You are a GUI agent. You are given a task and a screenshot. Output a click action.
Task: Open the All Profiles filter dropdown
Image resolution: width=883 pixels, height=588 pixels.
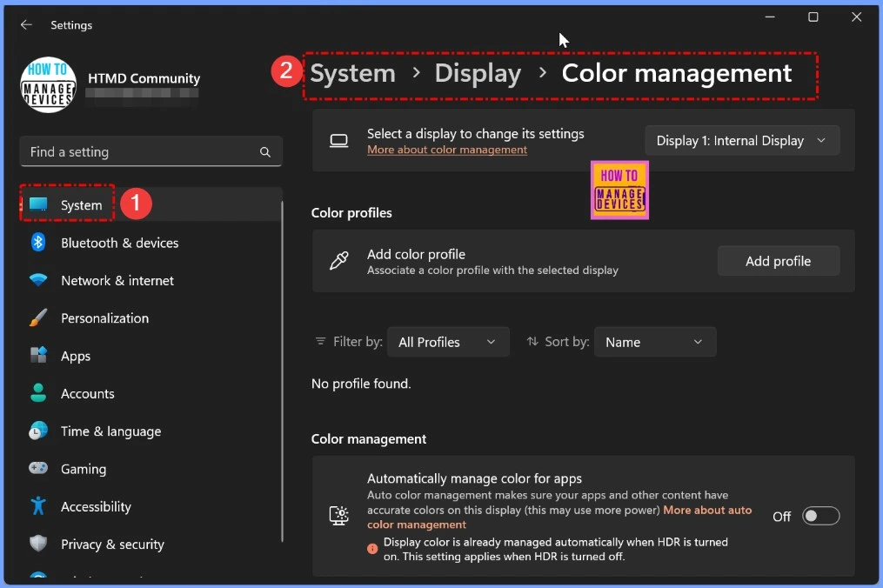pyautogui.click(x=448, y=342)
